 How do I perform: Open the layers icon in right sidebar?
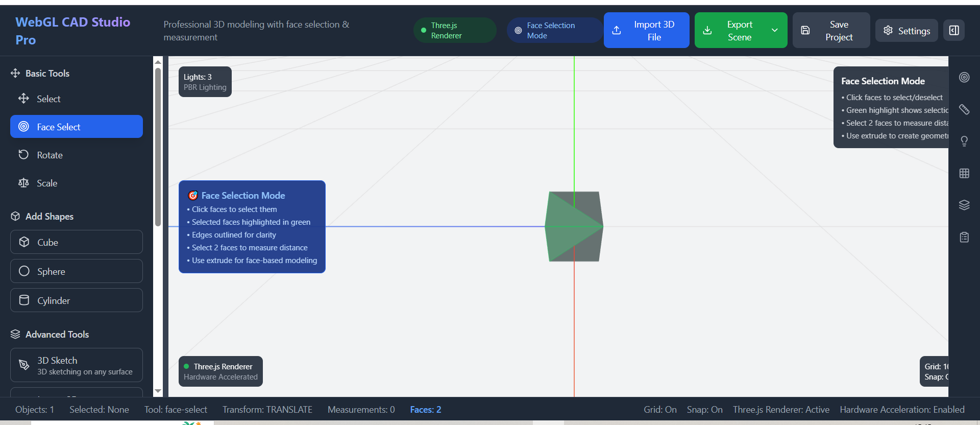coord(964,205)
